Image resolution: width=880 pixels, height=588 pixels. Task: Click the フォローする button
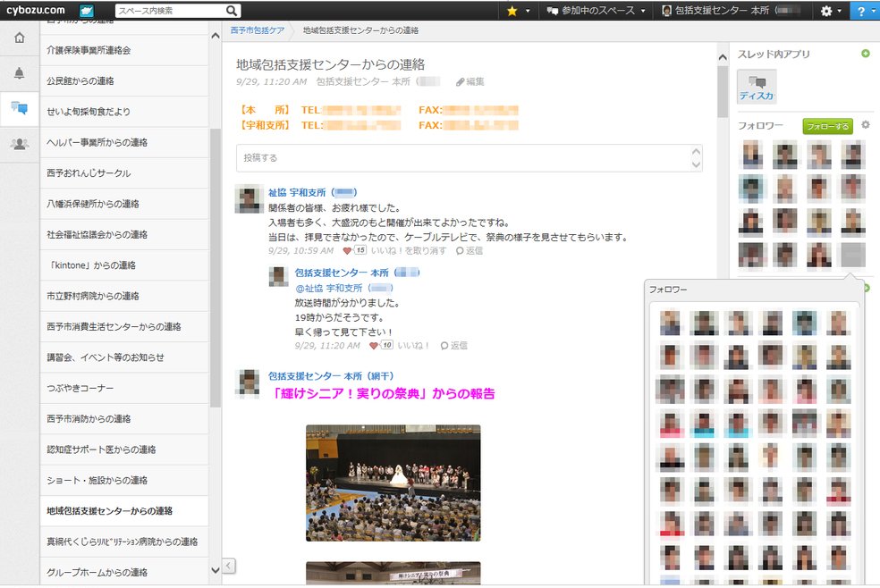(827, 126)
